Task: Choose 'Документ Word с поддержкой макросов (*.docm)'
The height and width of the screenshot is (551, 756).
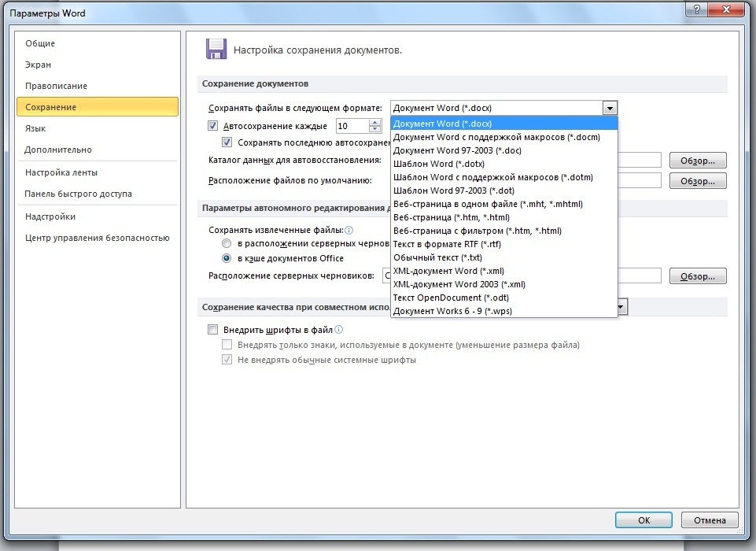Action: (x=503, y=137)
